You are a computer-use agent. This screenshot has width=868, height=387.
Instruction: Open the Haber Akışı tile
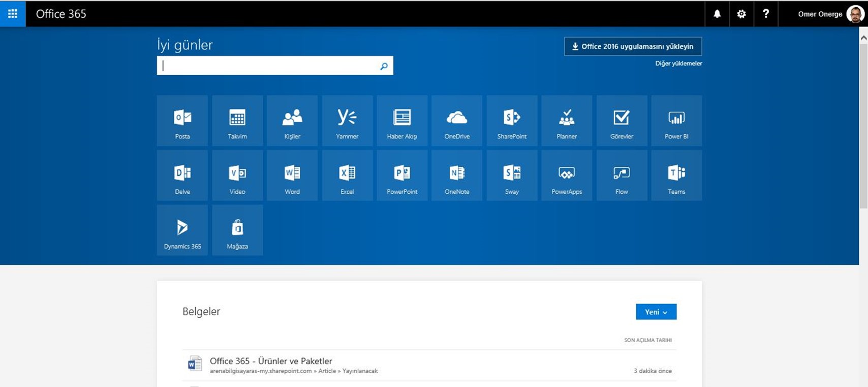pyautogui.click(x=402, y=121)
